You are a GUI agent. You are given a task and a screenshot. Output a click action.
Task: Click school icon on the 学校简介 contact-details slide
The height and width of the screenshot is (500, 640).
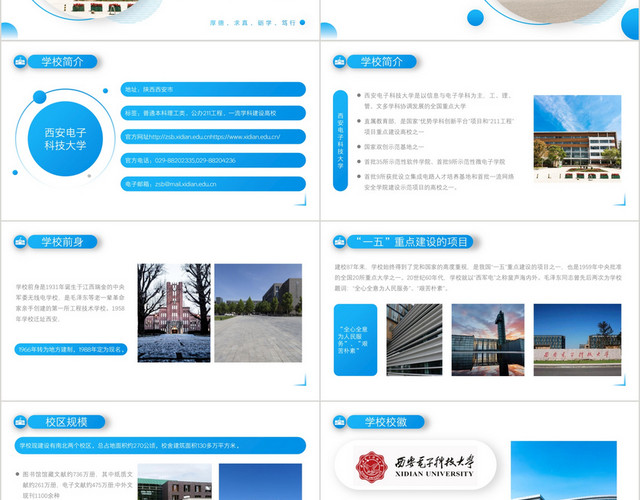click(20, 62)
